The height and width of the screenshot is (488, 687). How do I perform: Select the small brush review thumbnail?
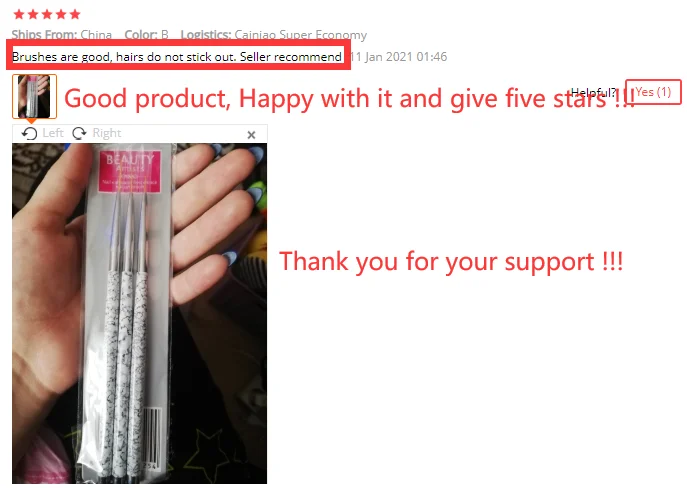pyautogui.click(x=34, y=96)
